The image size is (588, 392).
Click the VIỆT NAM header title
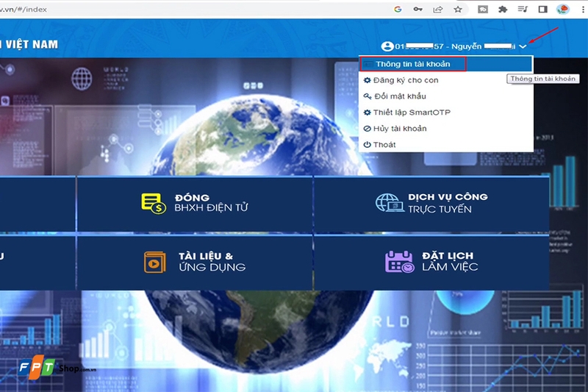tap(32, 45)
